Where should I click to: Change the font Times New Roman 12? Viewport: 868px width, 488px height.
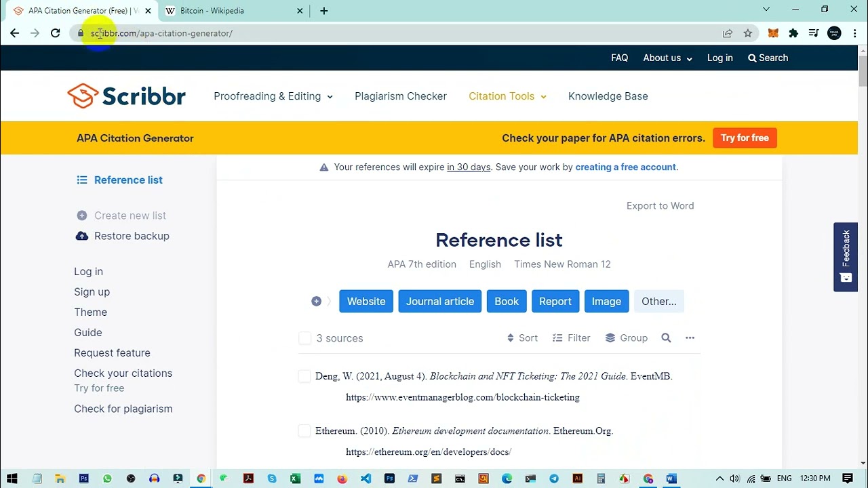coord(562,264)
